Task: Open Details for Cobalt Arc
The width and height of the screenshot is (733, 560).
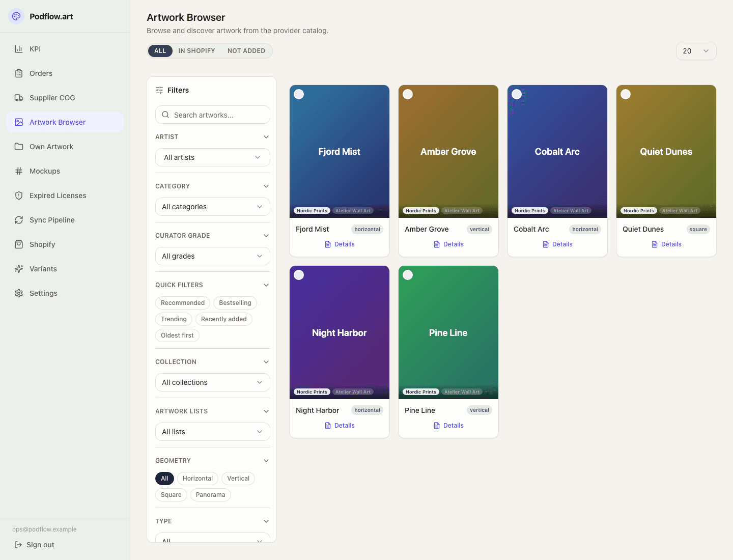Action: [557, 244]
